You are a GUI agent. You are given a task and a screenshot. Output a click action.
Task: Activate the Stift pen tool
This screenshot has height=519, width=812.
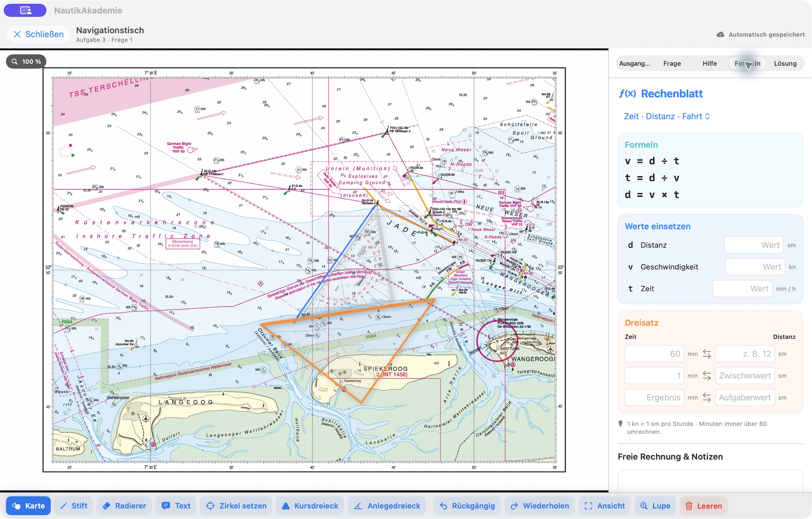click(74, 505)
